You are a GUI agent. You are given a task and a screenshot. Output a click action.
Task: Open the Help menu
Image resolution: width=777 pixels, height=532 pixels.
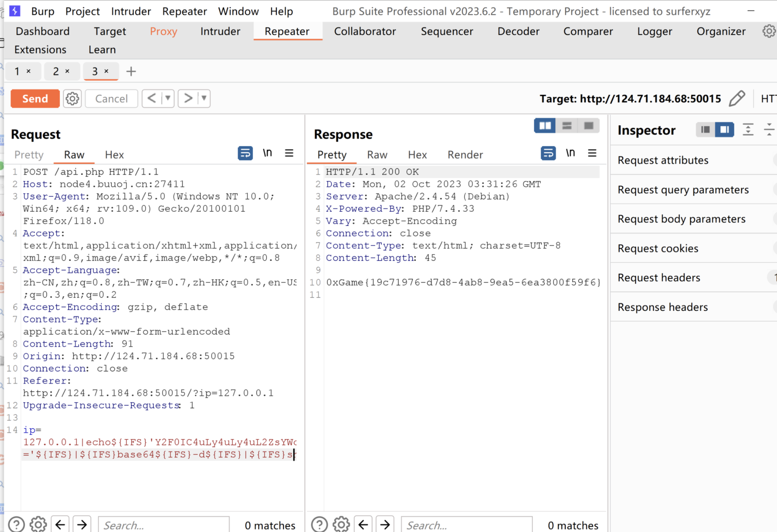coord(281,11)
